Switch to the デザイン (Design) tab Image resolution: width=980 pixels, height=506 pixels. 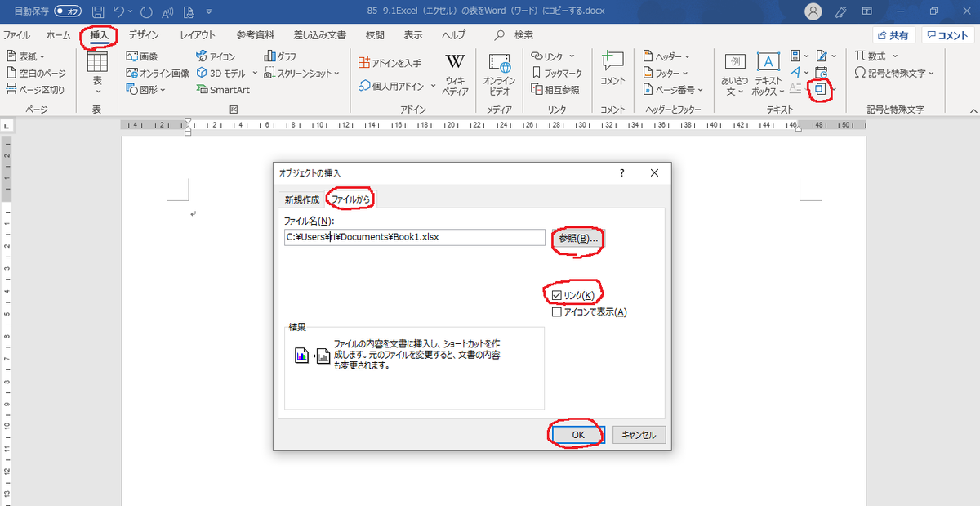[144, 35]
